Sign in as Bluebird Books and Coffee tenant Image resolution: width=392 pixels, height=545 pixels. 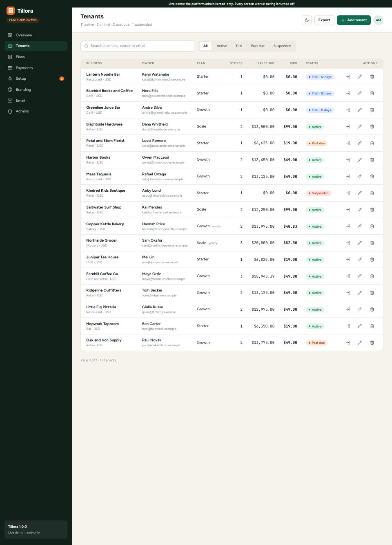[x=348, y=93]
